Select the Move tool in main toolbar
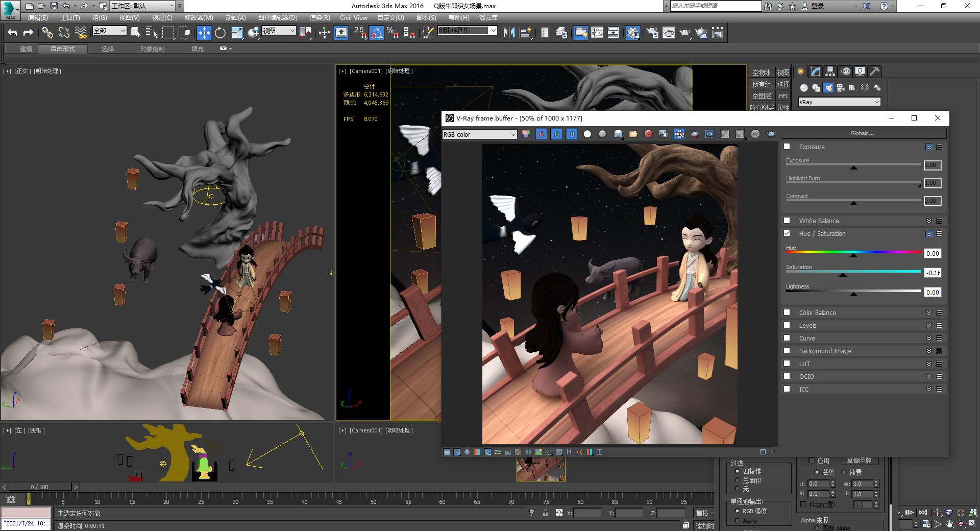Viewport: 980px width, 531px height. click(x=204, y=33)
